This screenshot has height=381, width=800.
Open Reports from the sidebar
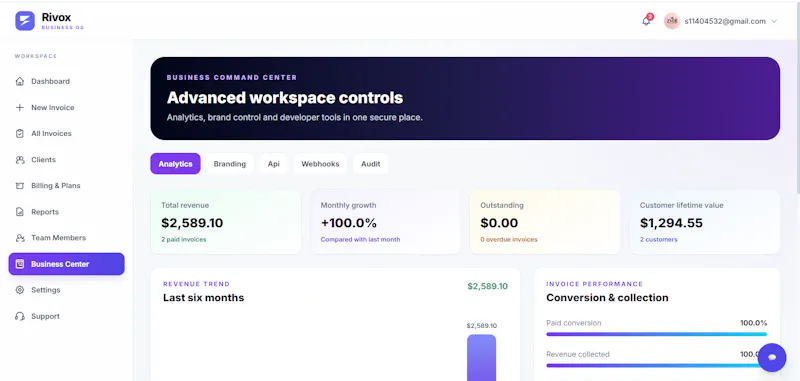pyautogui.click(x=66, y=212)
